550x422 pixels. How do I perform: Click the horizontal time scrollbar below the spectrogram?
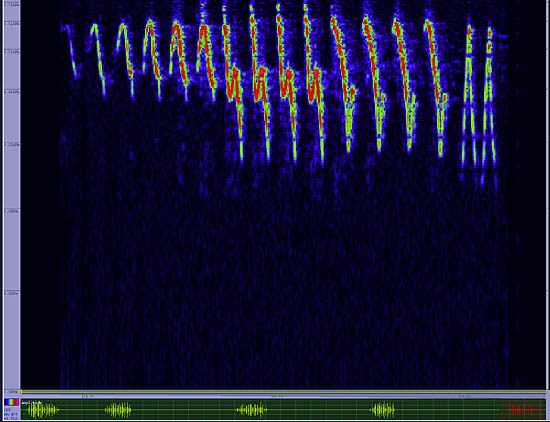(283, 392)
